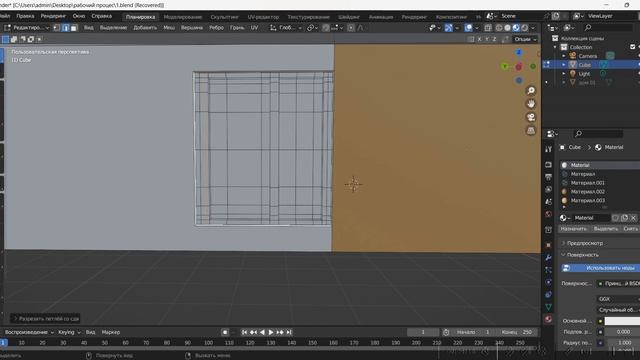640x360 pixels.
Task: Open the Рендеринг menu
Action: click(53, 16)
